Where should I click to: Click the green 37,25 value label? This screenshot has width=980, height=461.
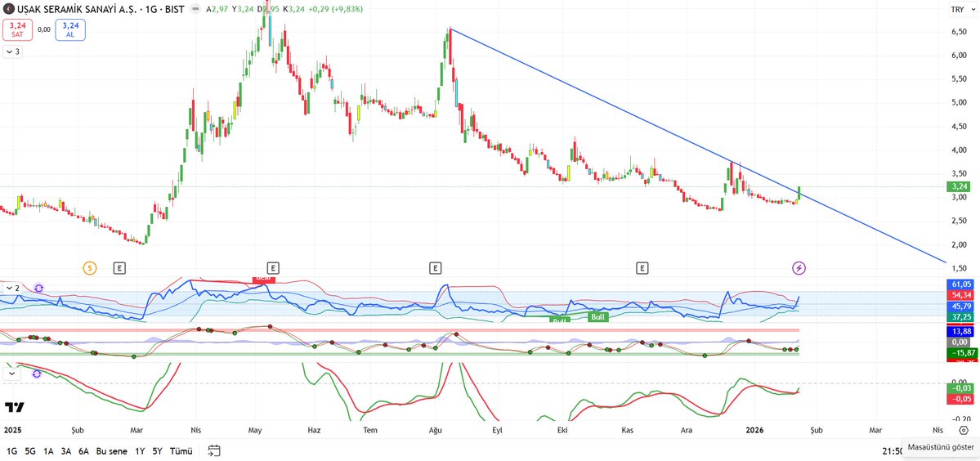click(961, 316)
